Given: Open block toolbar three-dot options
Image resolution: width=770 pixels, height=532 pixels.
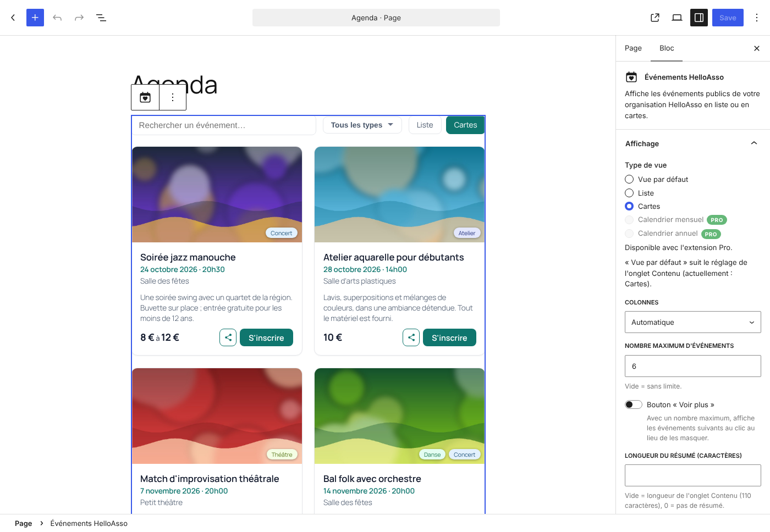Looking at the screenshot, I should pos(173,97).
